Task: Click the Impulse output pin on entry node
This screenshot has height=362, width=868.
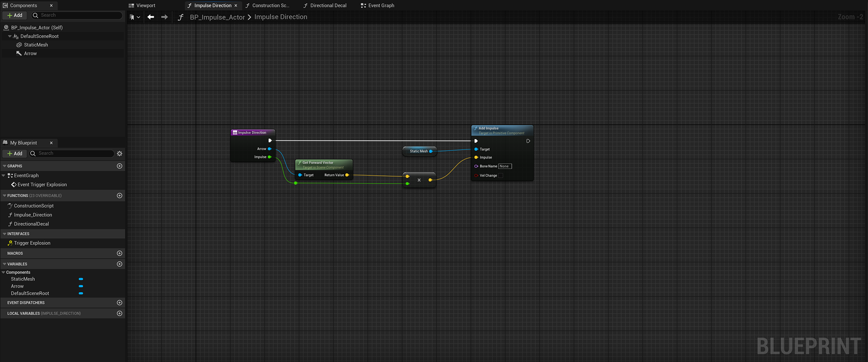Action: click(x=269, y=157)
